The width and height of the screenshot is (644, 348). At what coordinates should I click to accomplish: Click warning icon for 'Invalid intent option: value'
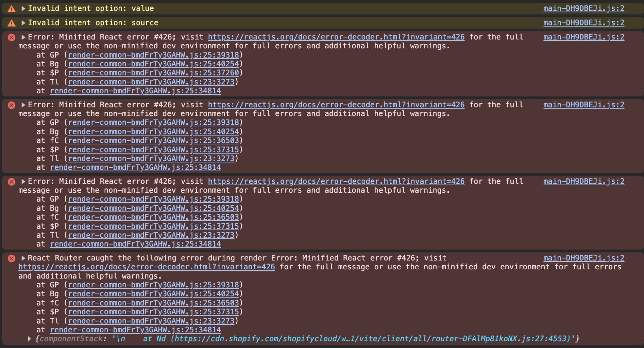tap(12, 9)
